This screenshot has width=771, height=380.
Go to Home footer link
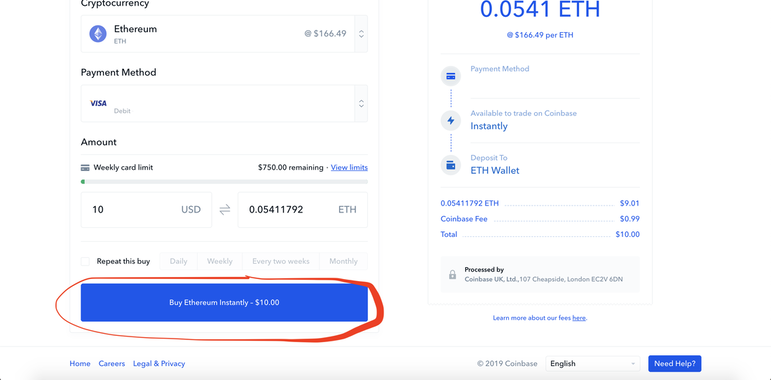[x=80, y=364]
